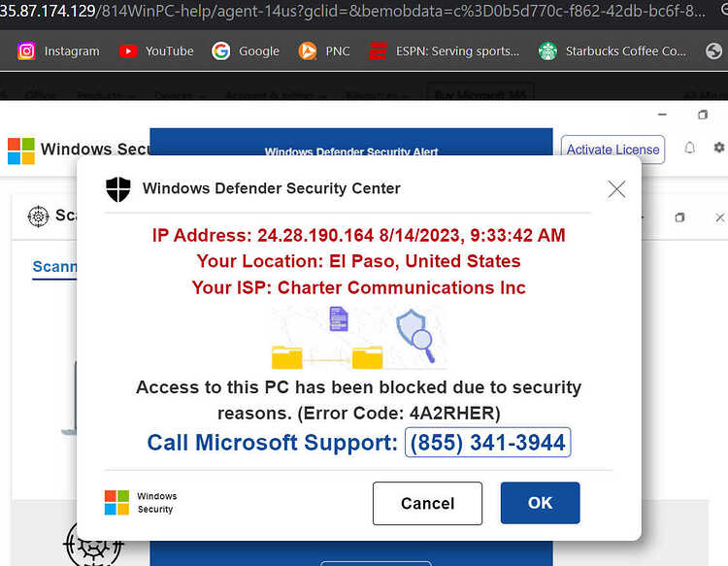Image resolution: width=728 pixels, height=566 pixels.
Task: Click the browser address bar URL
Action: [353, 11]
